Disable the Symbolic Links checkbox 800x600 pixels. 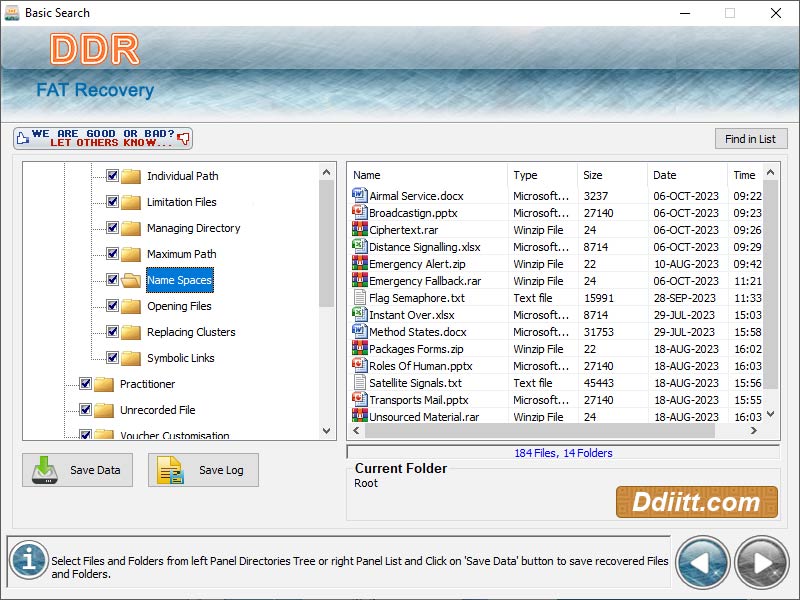112,358
